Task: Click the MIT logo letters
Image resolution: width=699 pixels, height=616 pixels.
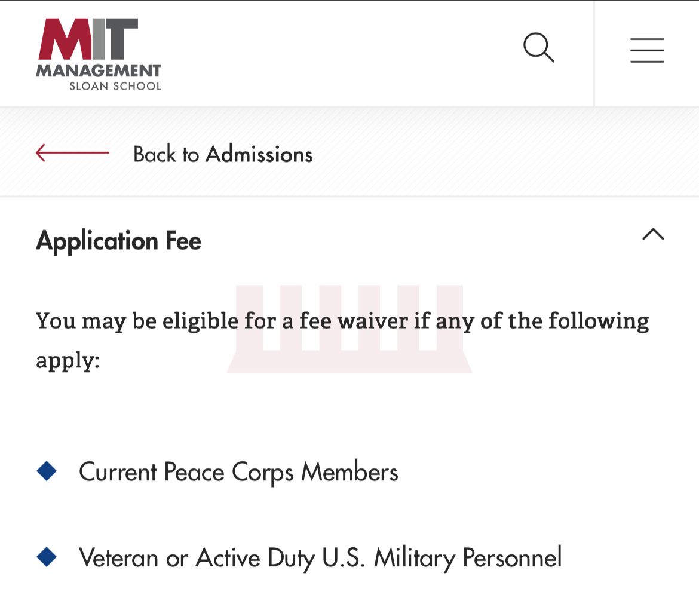Action: pos(88,39)
